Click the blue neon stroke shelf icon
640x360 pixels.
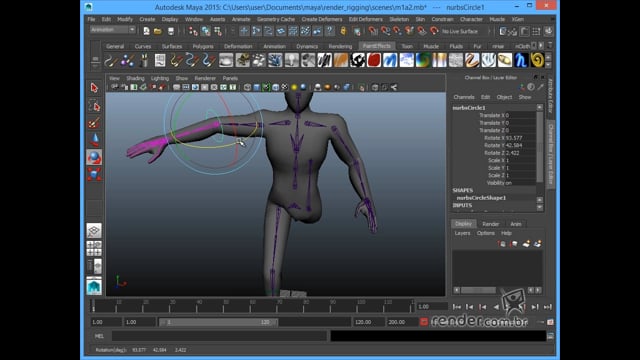[x=521, y=60]
